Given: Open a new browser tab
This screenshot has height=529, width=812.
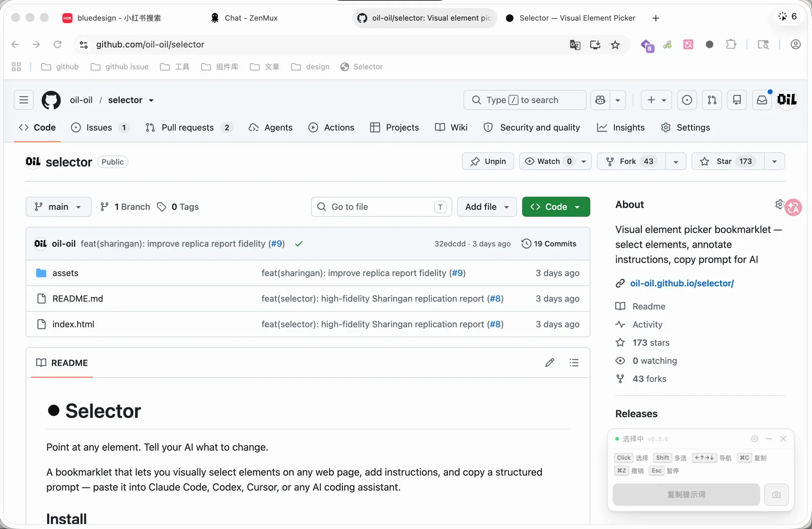Looking at the screenshot, I should click(x=656, y=18).
